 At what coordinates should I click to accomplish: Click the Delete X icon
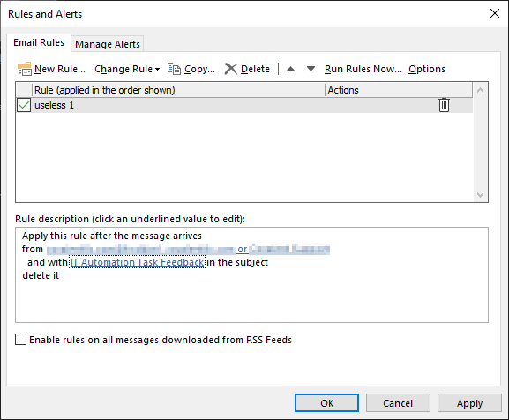[x=231, y=69]
